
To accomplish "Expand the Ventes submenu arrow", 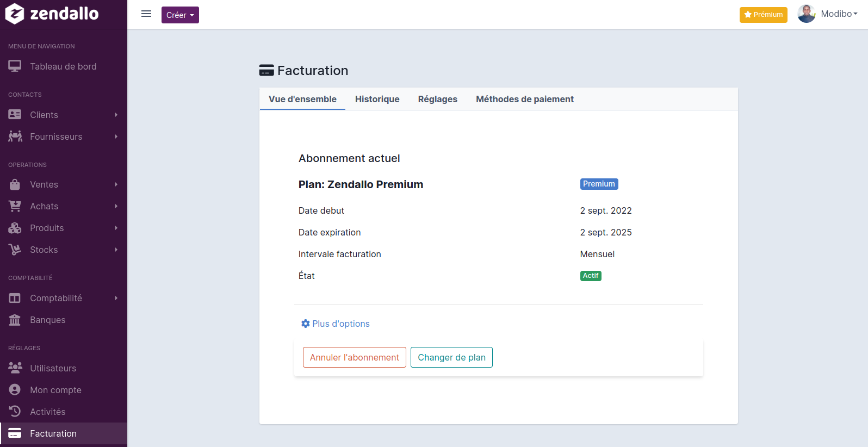I will 116,184.
